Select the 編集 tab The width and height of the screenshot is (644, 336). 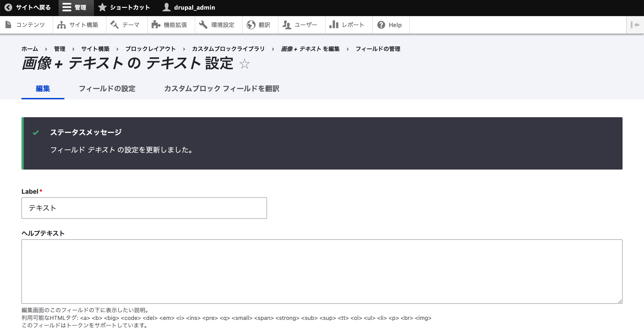coord(43,89)
